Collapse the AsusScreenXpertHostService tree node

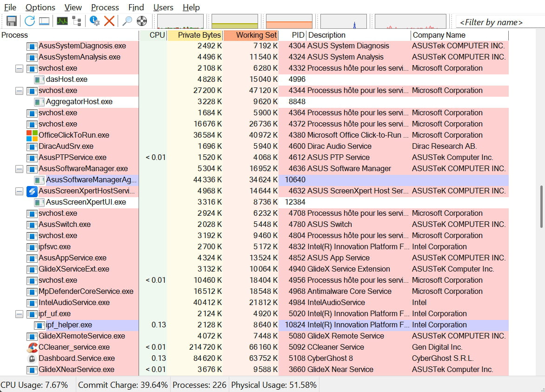coord(19,191)
